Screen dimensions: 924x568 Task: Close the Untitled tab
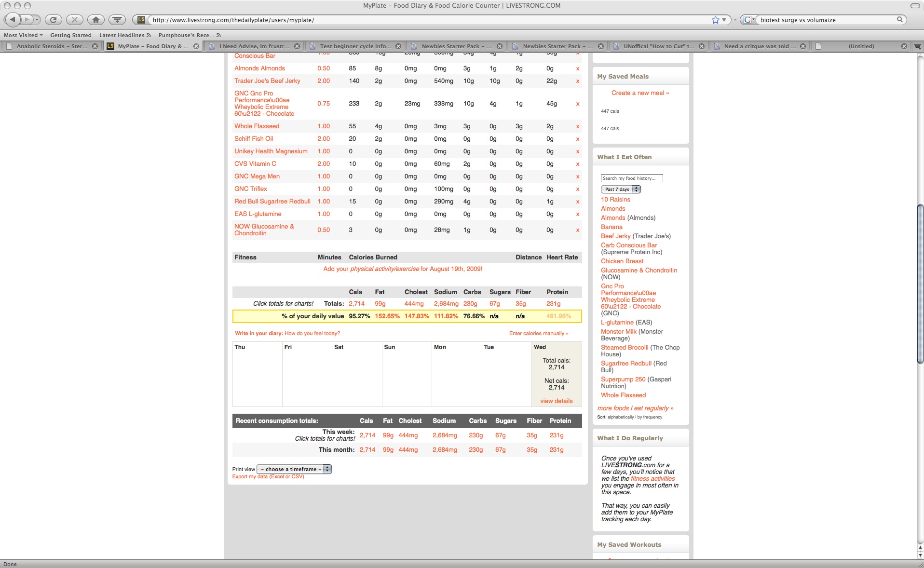pyautogui.click(x=904, y=46)
